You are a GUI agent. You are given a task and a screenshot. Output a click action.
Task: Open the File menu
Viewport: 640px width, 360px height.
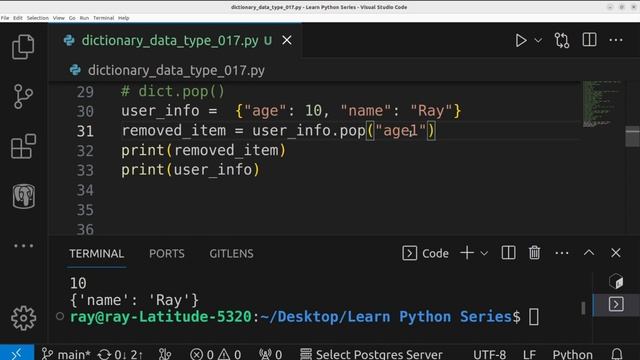(5, 18)
